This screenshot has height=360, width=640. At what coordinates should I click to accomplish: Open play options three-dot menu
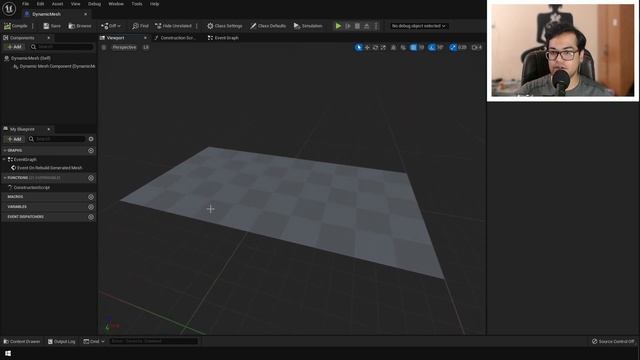[376, 26]
